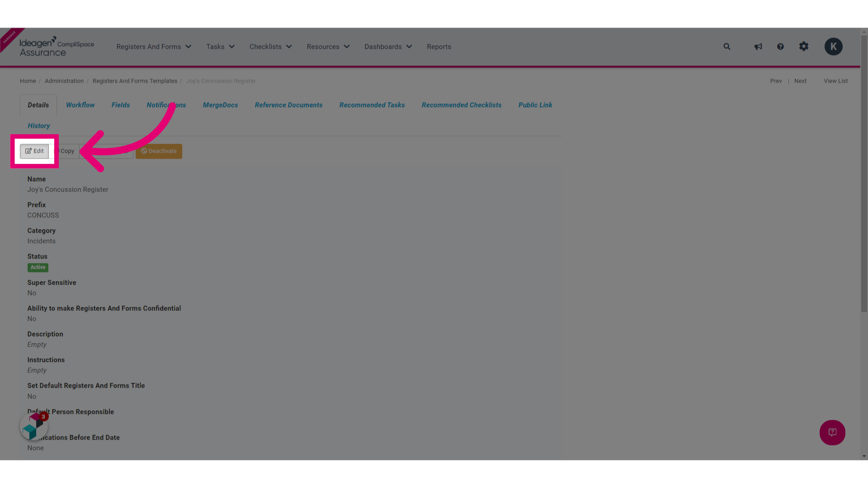Viewport: 868px width, 488px height.
Task: Click the CONCUSS prefix value
Action: 43,216
